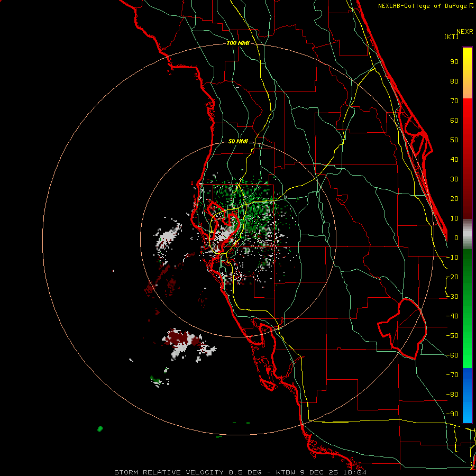Click the Lake Okeechobee red outline
The image size is (476, 476).
[x=402, y=328]
